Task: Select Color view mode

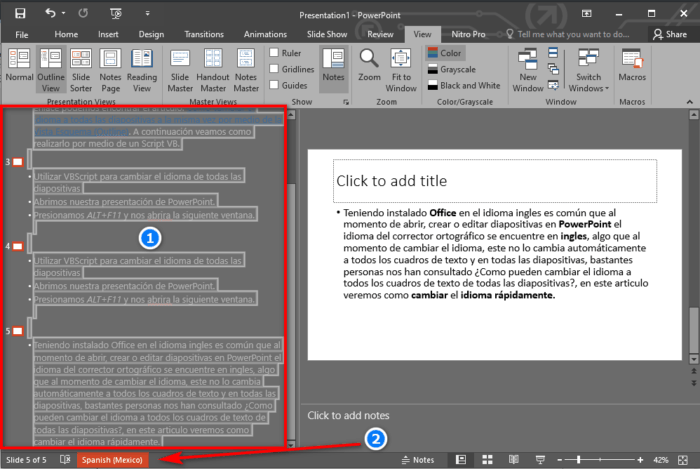Action: pyautogui.click(x=444, y=53)
